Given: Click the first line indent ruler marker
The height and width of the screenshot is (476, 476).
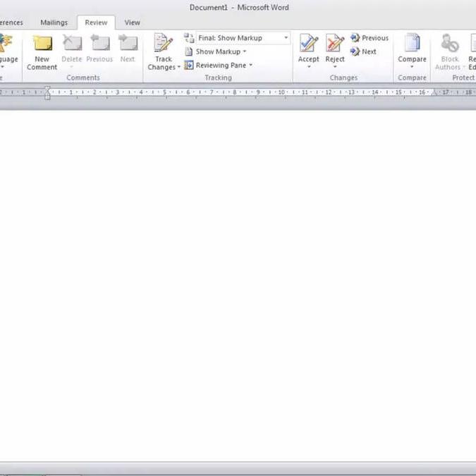Looking at the screenshot, I should pyautogui.click(x=47, y=89).
